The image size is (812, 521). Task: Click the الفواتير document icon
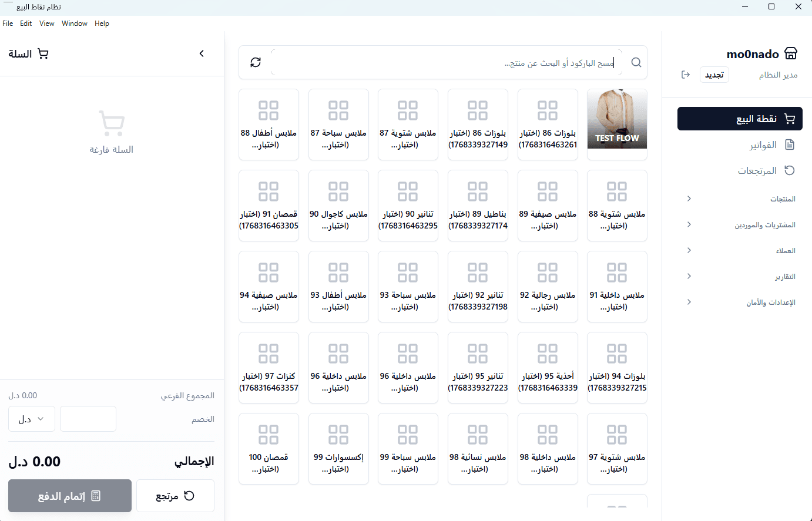pyautogui.click(x=790, y=144)
